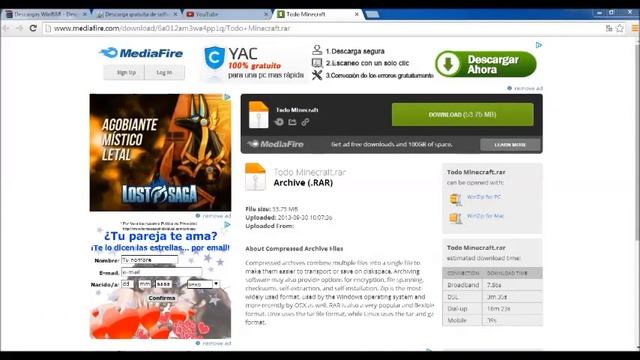Click the Mobile row in download time table

pos(492,320)
